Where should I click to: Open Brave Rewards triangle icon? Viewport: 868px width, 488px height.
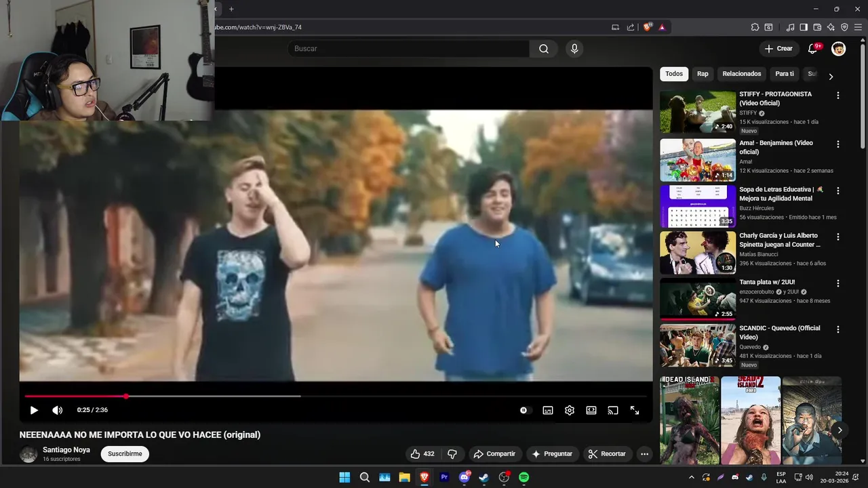662,27
